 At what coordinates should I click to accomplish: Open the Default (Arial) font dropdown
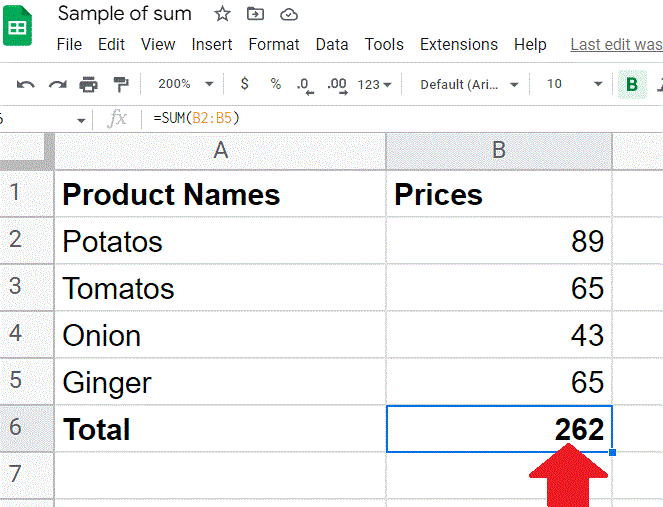[468, 85]
